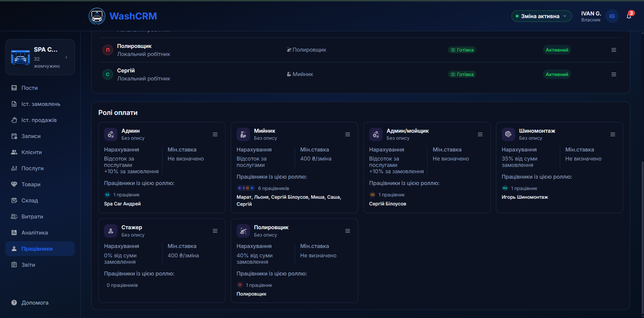Viewport: 644px width, 318px height.
Task: Click the Клієнти sidebar icon
Action: (14, 152)
